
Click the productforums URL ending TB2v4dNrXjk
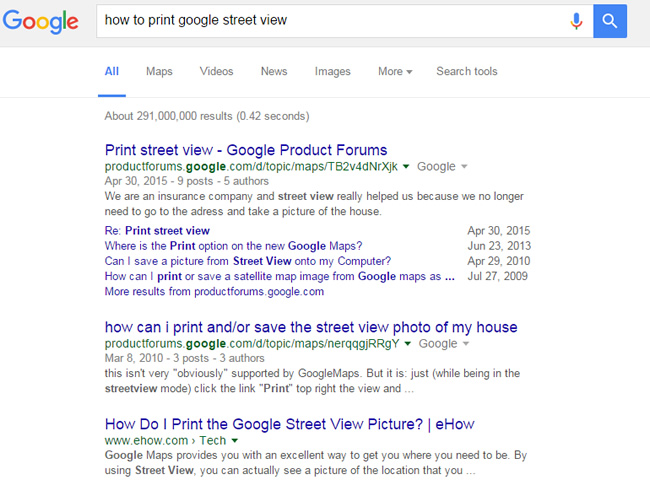(x=251, y=167)
